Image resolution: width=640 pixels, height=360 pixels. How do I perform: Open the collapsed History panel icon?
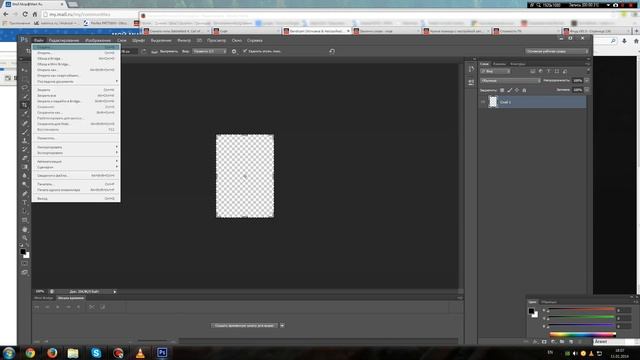[471, 69]
